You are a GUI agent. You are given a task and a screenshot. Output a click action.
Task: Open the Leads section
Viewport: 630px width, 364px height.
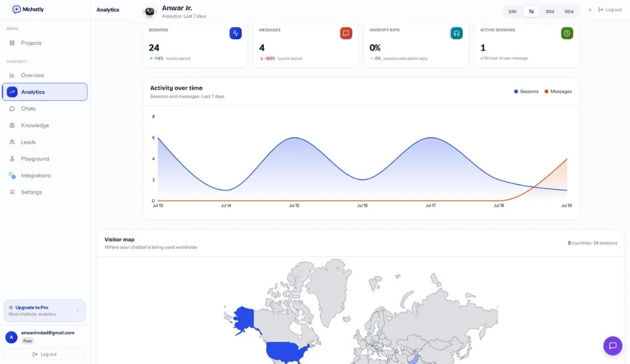point(44,142)
